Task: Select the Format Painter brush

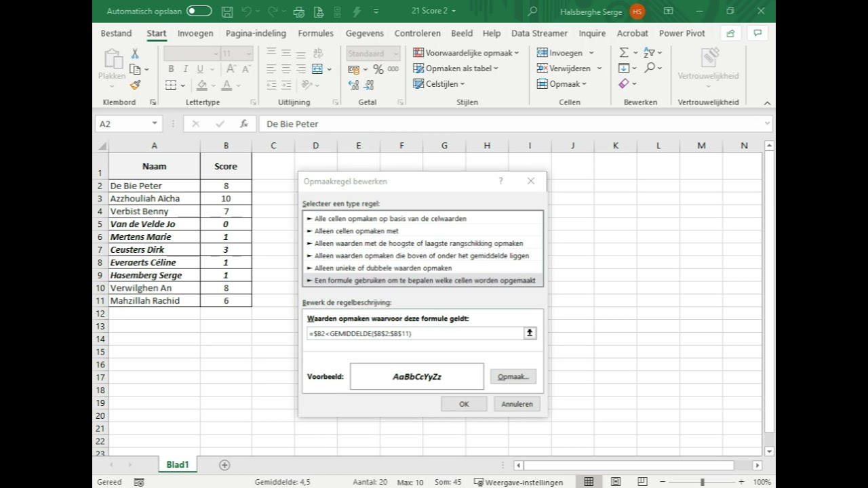Action: (x=135, y=85)
